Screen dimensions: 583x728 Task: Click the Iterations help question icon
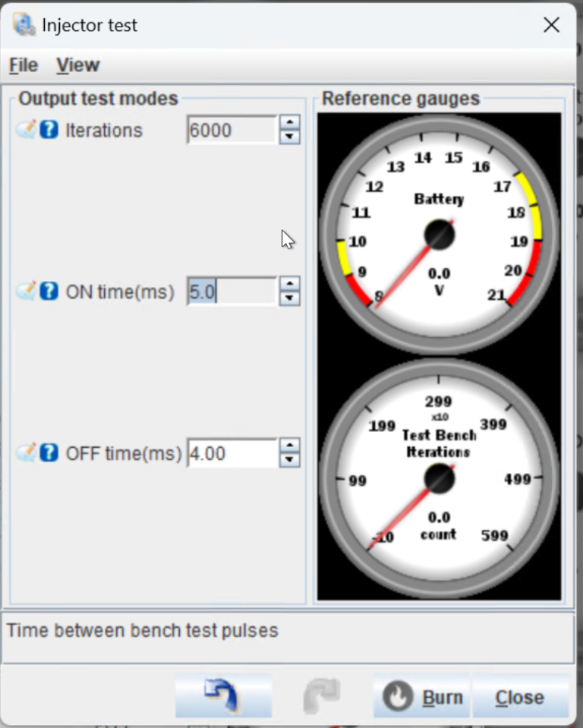point(49,130)
